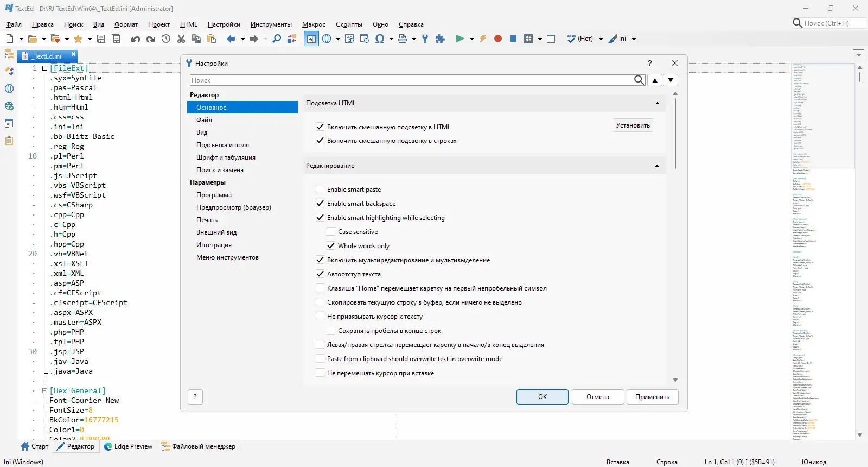Collapse the [Hex General] section fold marker

[45, 391]
